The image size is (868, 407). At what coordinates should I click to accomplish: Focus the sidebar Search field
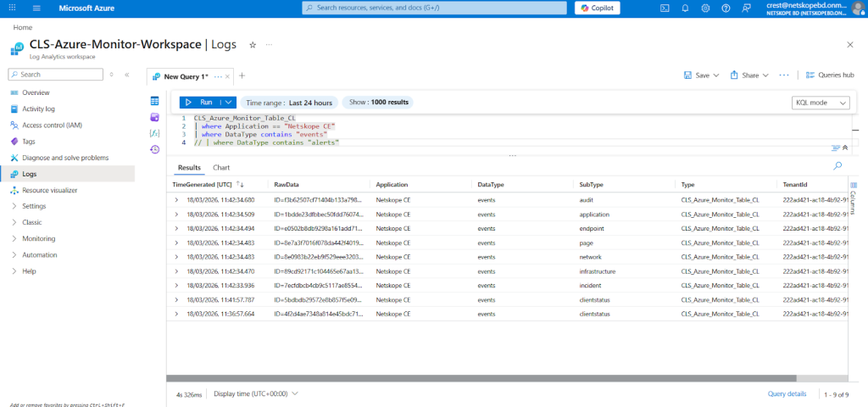(x=56, y=75)
